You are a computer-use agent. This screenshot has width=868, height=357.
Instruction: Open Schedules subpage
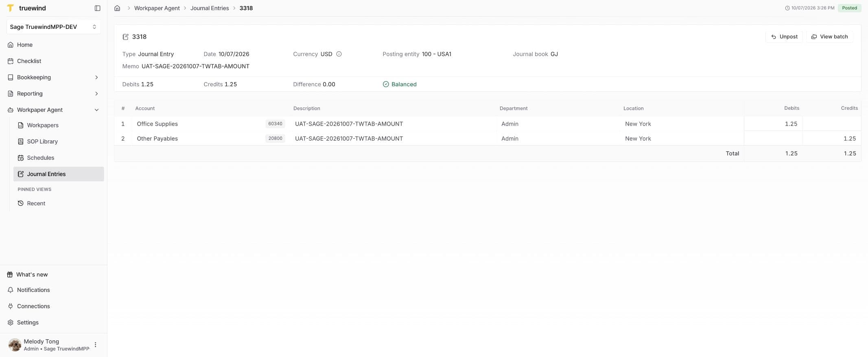(41, 158)
